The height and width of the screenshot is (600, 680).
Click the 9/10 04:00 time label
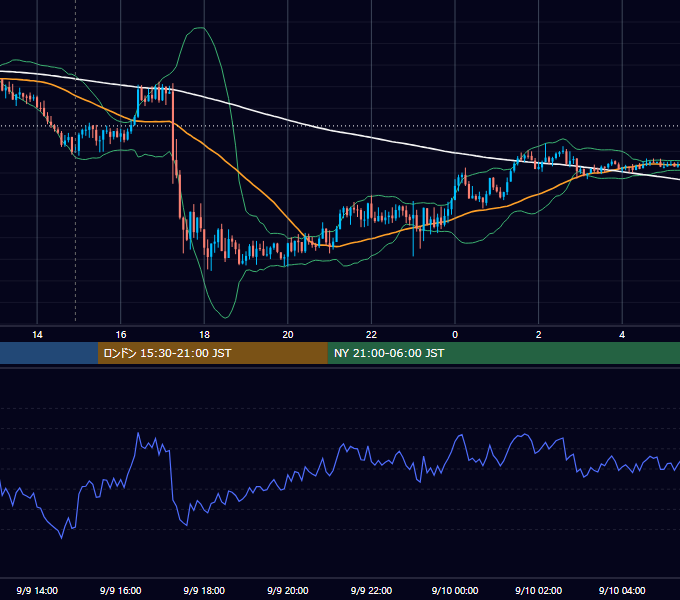tap(622, 590)
